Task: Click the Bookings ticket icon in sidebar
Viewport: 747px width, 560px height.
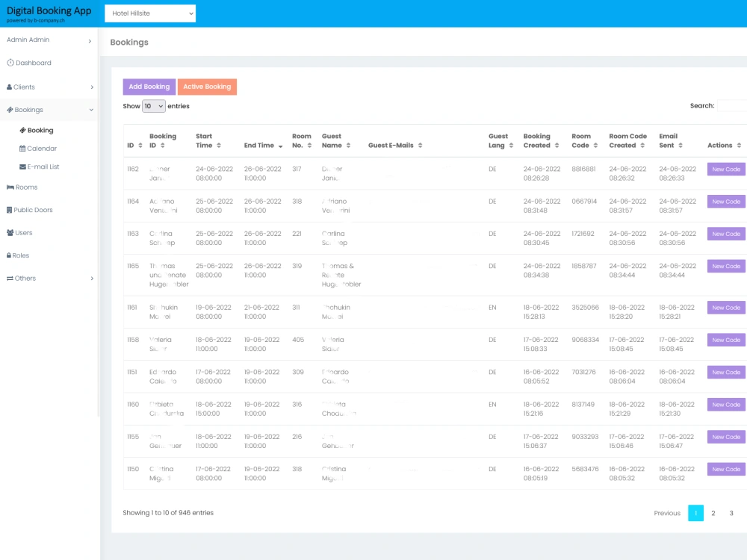Action: [10, 110]
